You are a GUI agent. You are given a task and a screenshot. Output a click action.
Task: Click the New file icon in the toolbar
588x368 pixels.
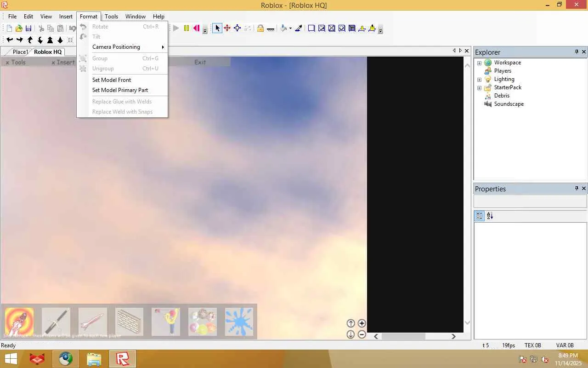point(9,29)
